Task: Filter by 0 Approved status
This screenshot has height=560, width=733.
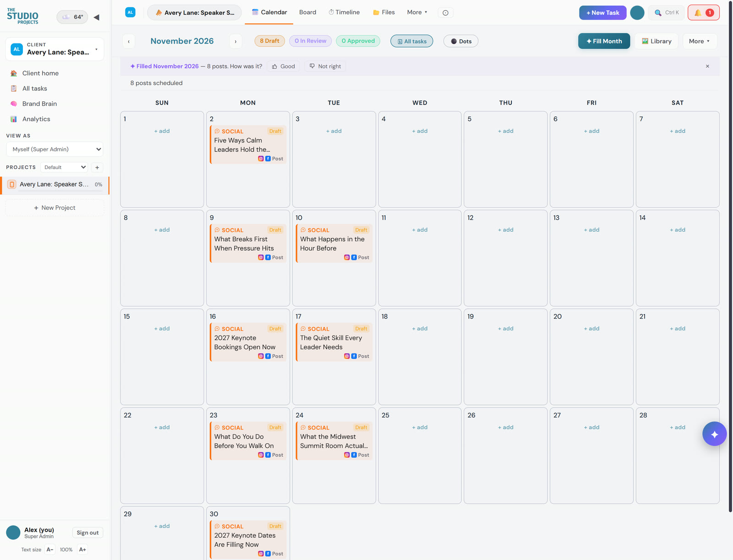Action: pyautogui.click(x=358, y=41)
